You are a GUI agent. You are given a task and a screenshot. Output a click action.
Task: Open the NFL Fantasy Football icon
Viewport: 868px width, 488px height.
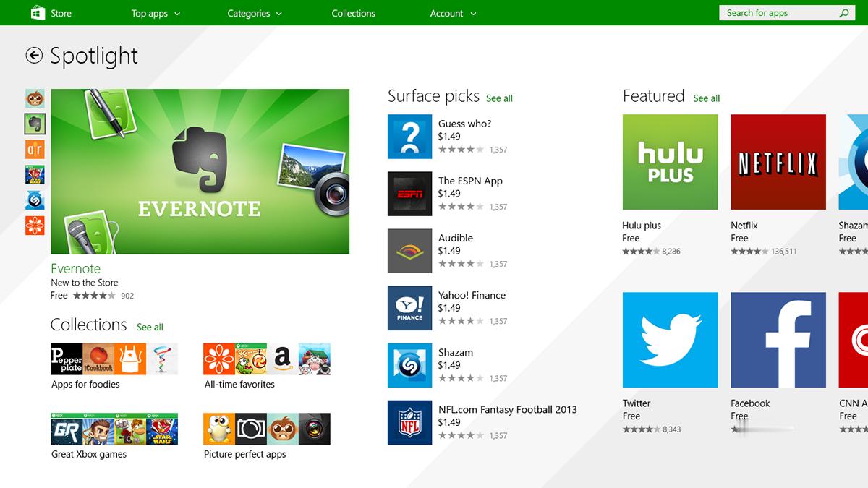pos(409,422)
